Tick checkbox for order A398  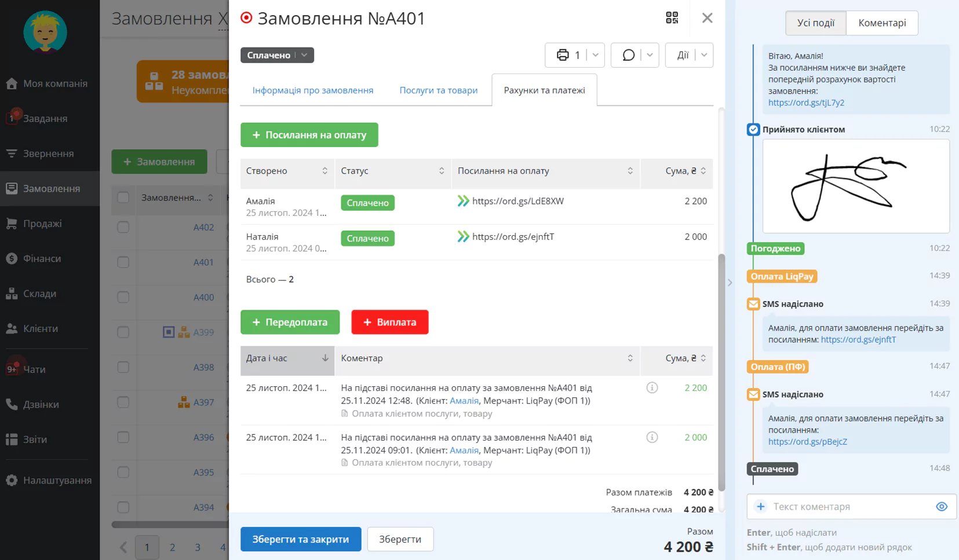123,367
